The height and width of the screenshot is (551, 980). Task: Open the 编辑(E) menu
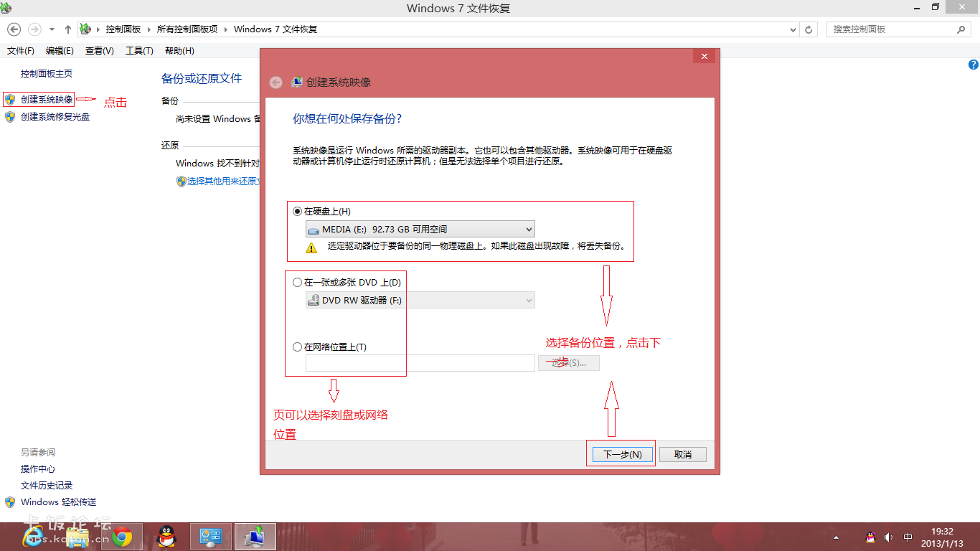tap(60, 51)
